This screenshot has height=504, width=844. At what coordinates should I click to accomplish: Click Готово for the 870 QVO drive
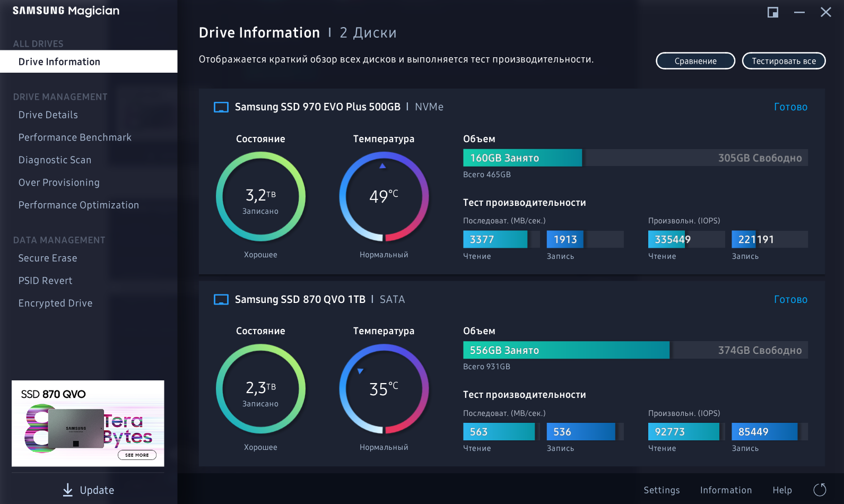pyautogui.click(x=790, y=300)
